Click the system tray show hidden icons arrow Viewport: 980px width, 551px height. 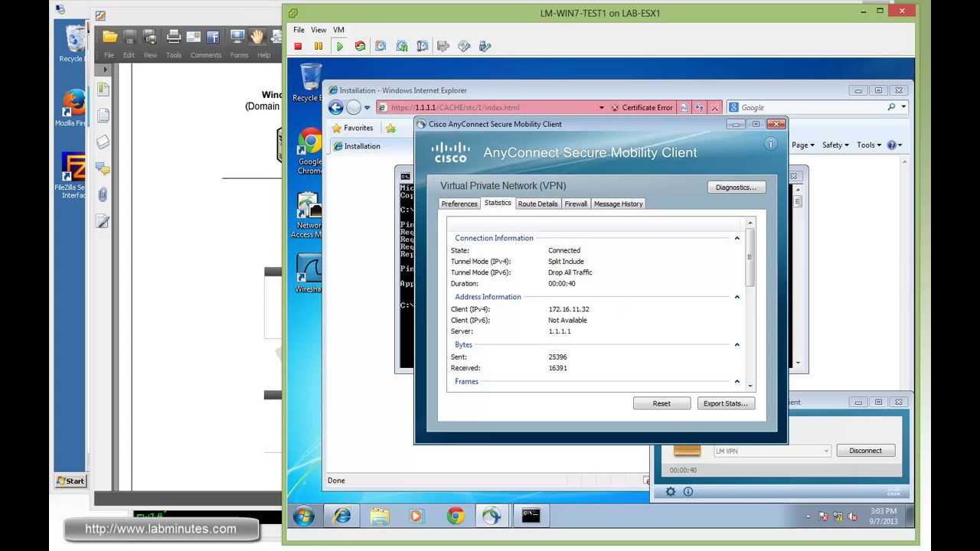click(x=808, y=517)
